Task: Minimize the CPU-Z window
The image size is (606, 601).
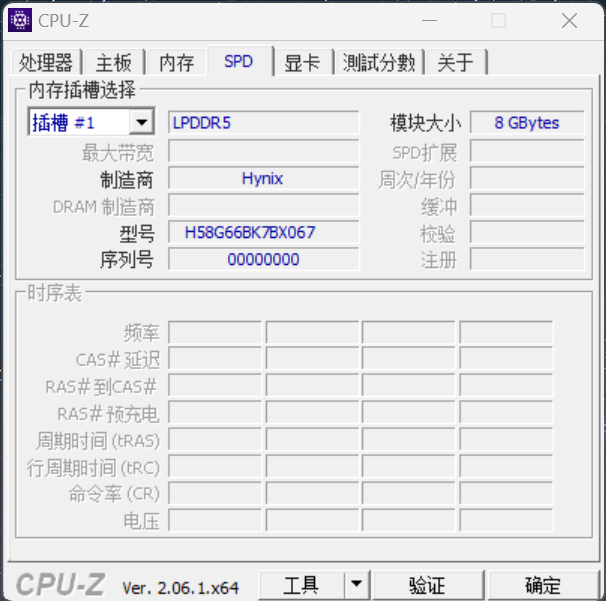Action: (x=429, y=20)
